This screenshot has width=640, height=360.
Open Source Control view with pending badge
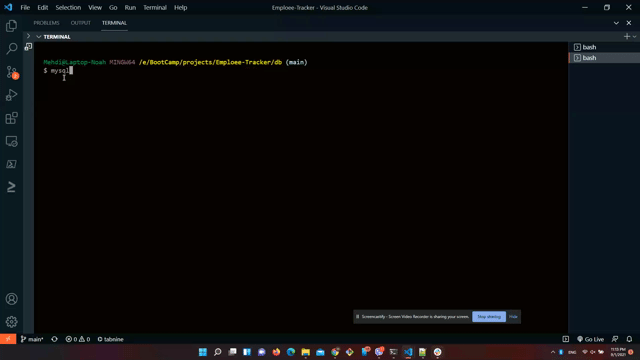[11, 72]
